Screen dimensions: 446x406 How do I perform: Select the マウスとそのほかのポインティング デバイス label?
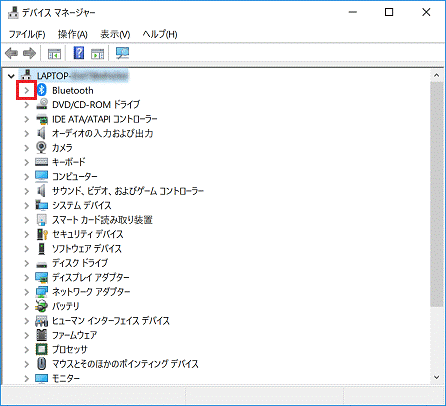(125, 364)
